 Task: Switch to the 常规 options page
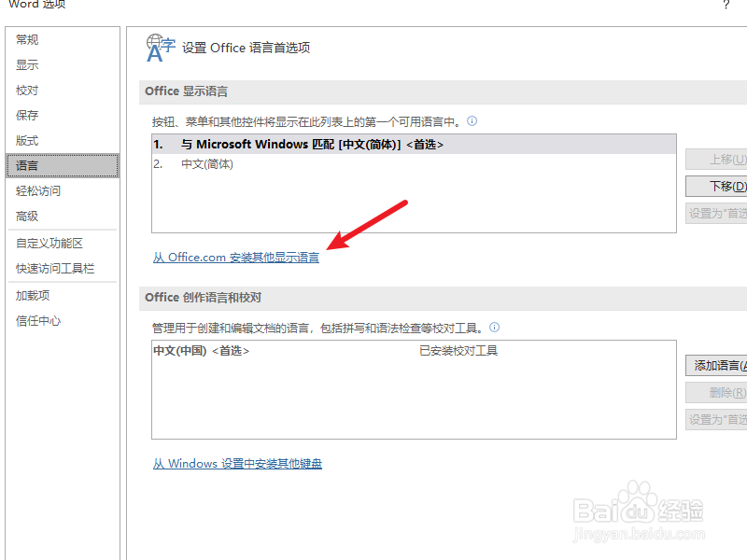(26, 39)
